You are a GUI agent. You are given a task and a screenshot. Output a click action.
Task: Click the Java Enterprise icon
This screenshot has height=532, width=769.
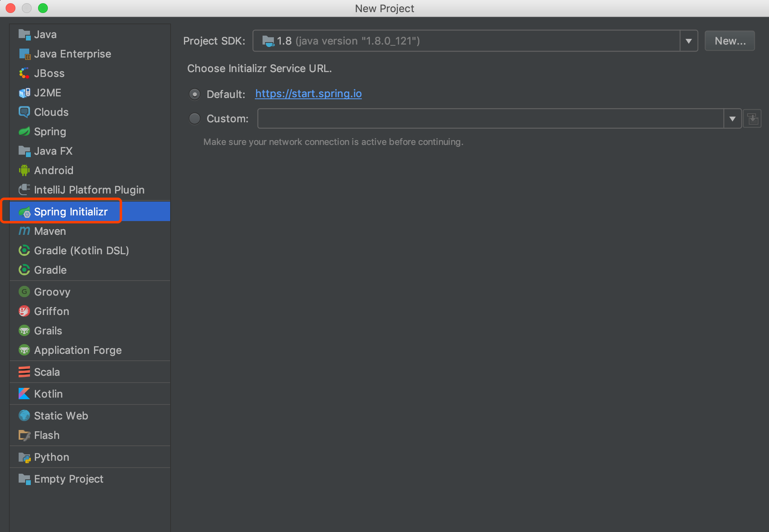pos(24,54)
